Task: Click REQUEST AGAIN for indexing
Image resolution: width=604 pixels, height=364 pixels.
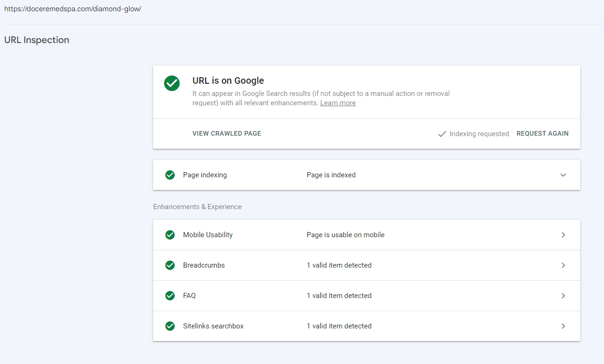Action: point(543,133)
